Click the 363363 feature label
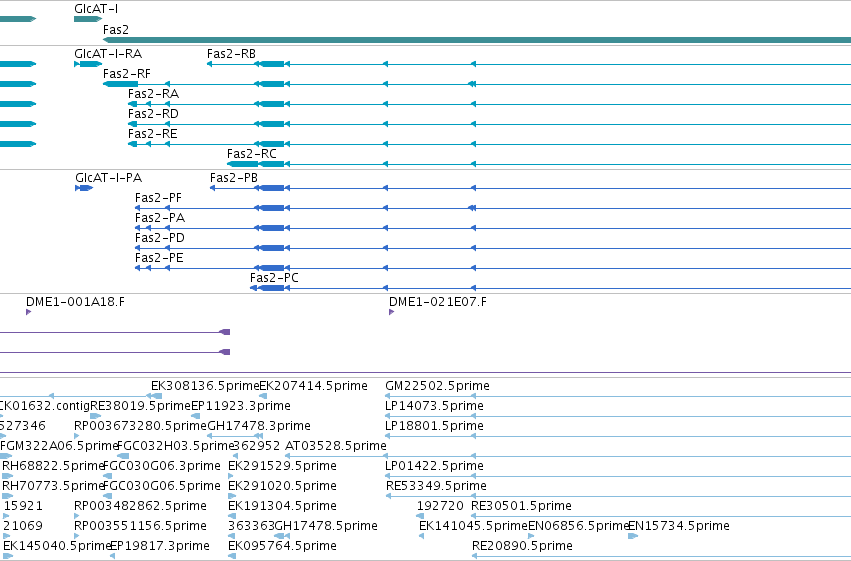Viewport: 851px width, 561px height. pos(251,527)
